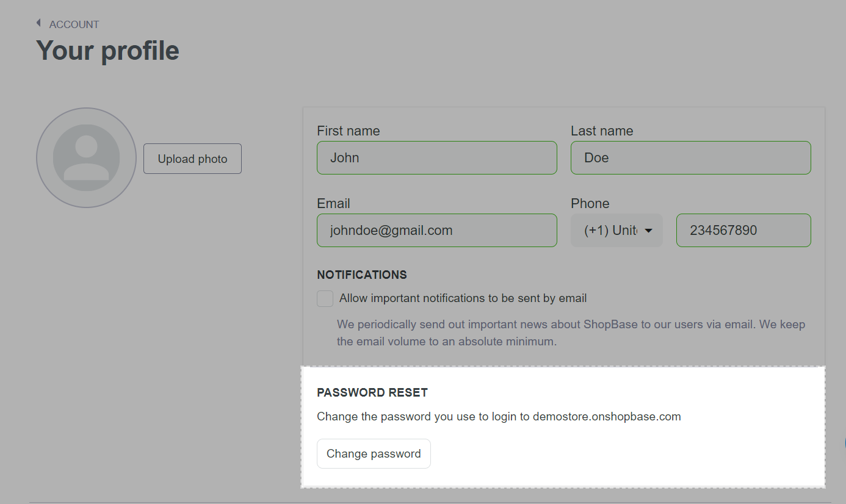Viewport: 846px width, 504px height.
Task: Select the Phone number field 234567890
Action: 743,231
